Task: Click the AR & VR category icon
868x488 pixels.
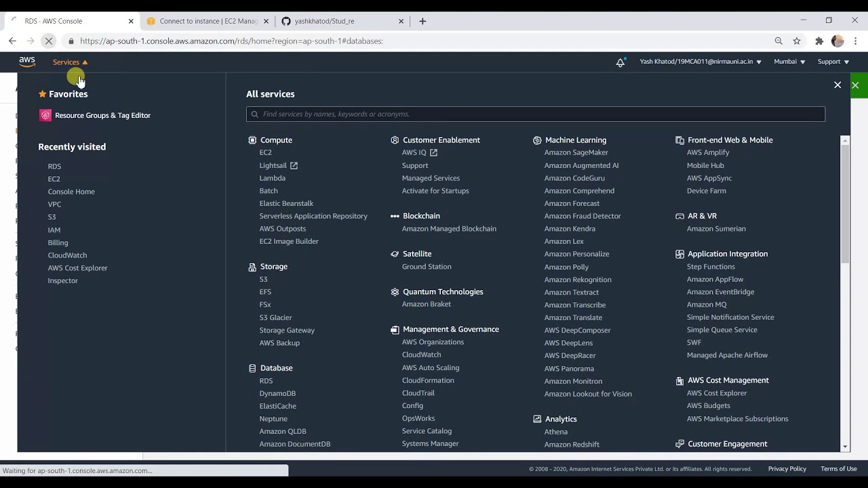Action: (679, 216)
